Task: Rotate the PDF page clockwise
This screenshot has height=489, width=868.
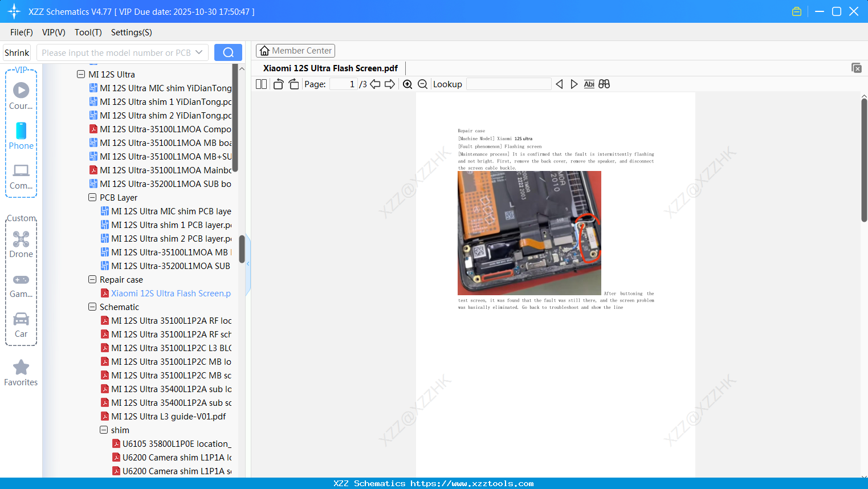Action: (x=294, y=84)
